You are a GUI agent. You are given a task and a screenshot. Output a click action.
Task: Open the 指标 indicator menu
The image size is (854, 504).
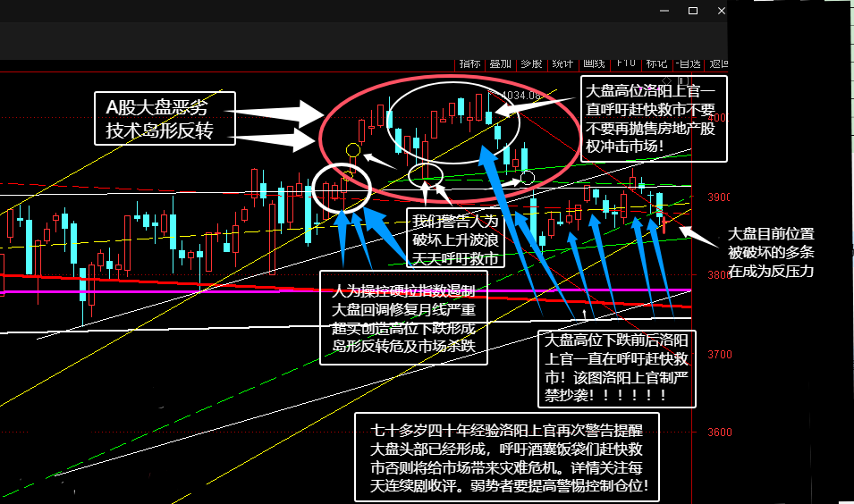pyautogui.click(x=469, y=64)
